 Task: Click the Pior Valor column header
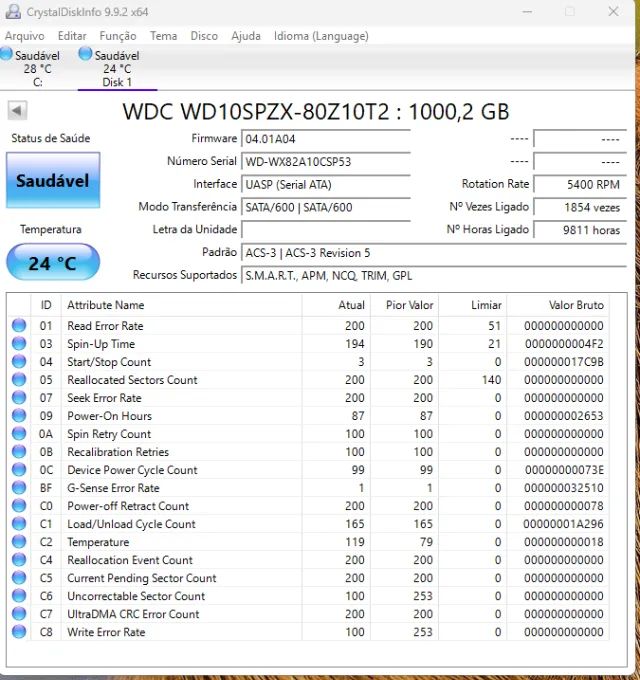coord(405,305)
